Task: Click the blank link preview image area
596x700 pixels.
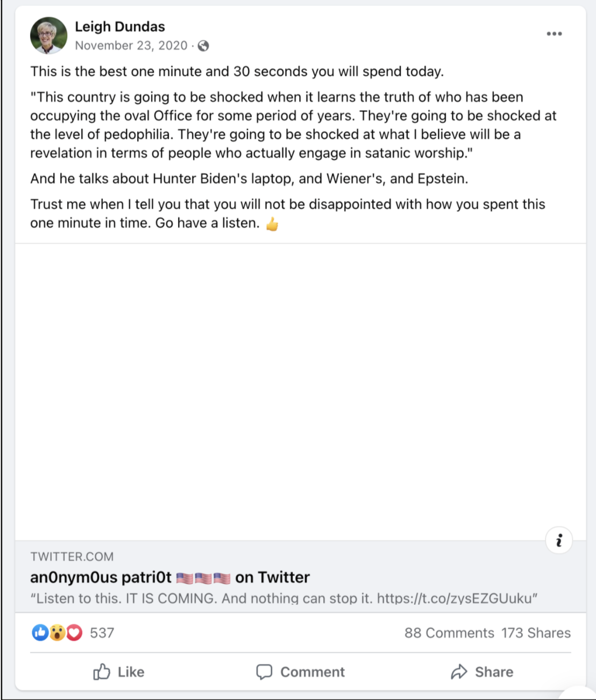Action: pyautogui.click(x=300, y=391)
